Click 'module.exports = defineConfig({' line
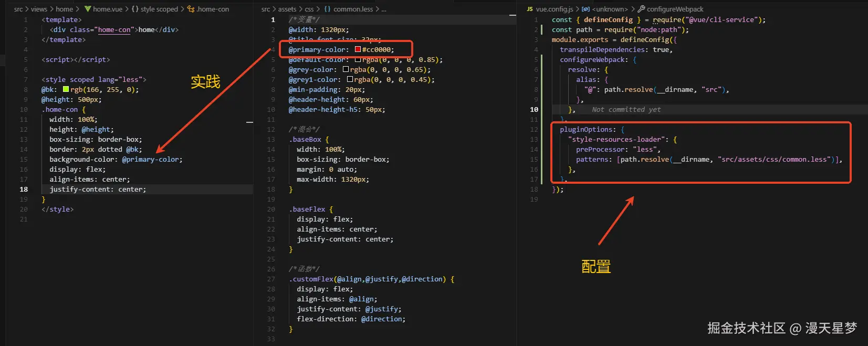868x346 pixels. point(614,39)
